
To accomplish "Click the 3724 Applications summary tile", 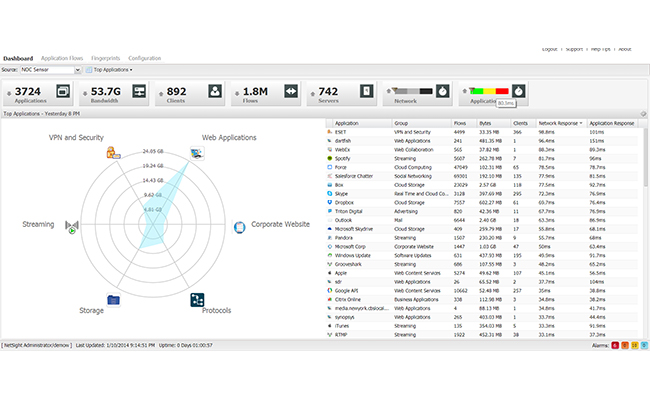I will click(38, 93).
